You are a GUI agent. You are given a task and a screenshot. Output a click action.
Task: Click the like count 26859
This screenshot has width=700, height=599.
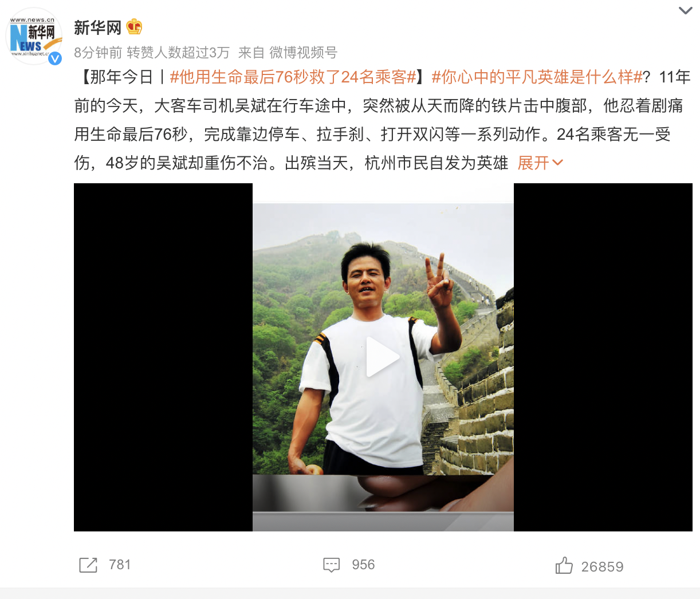tap(602, 567)
